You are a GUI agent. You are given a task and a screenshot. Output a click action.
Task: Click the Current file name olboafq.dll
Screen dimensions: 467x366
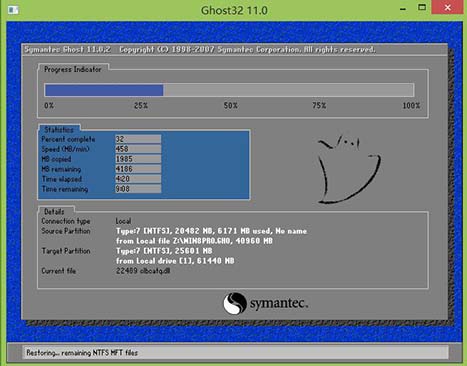(x=155, y=271)
